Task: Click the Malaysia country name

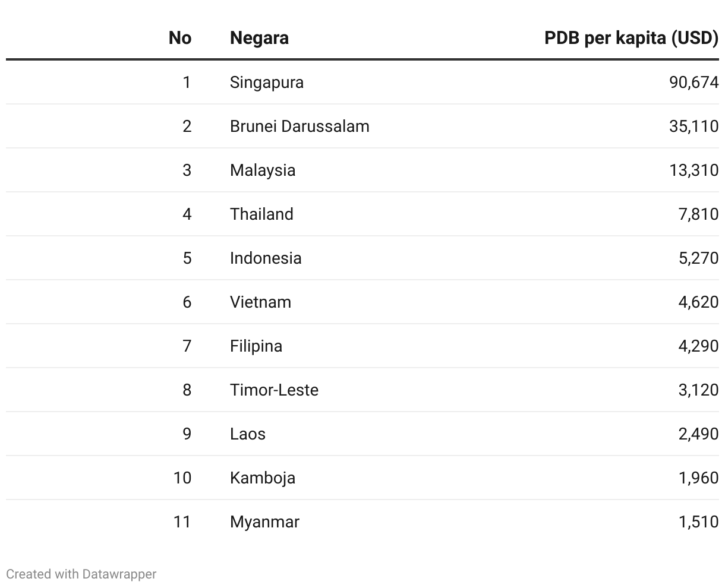Action: coord(263,170)
